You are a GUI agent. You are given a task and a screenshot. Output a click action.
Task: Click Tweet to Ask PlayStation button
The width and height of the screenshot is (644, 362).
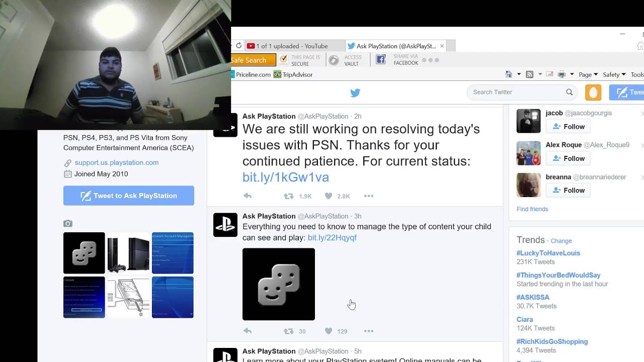[x=129, y=196]
